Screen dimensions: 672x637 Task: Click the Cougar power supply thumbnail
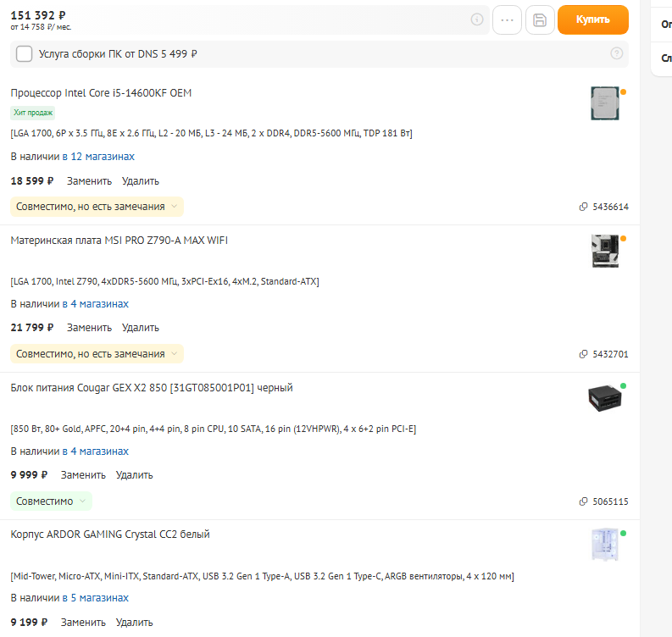[605, 398]
